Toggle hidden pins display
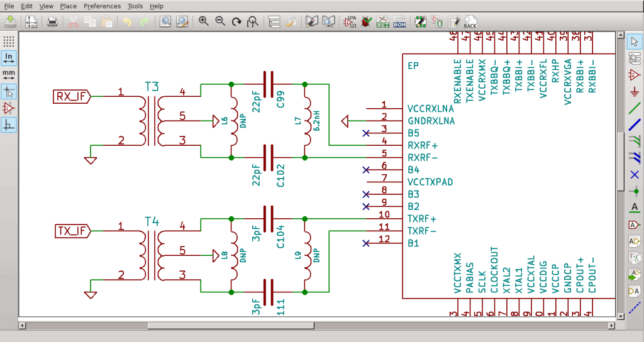The height and width of the screenshot is (342, 644). (x=9, y=108)
